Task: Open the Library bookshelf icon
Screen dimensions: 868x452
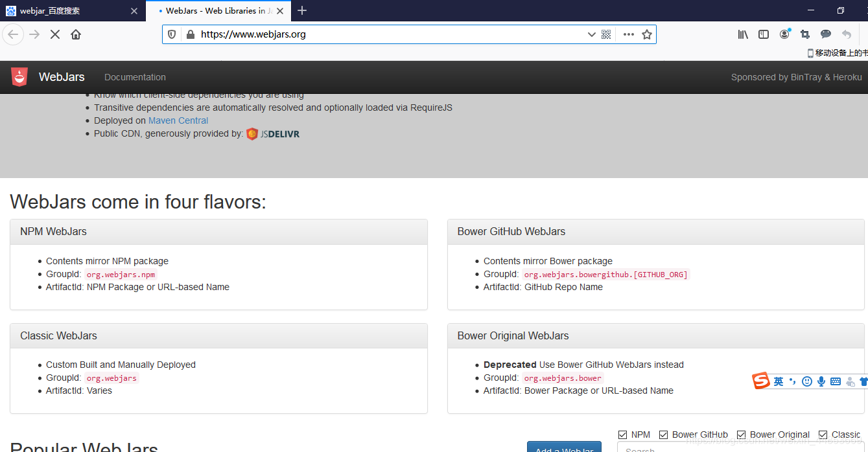Action: pyautogui.click(x=743, y=34)
